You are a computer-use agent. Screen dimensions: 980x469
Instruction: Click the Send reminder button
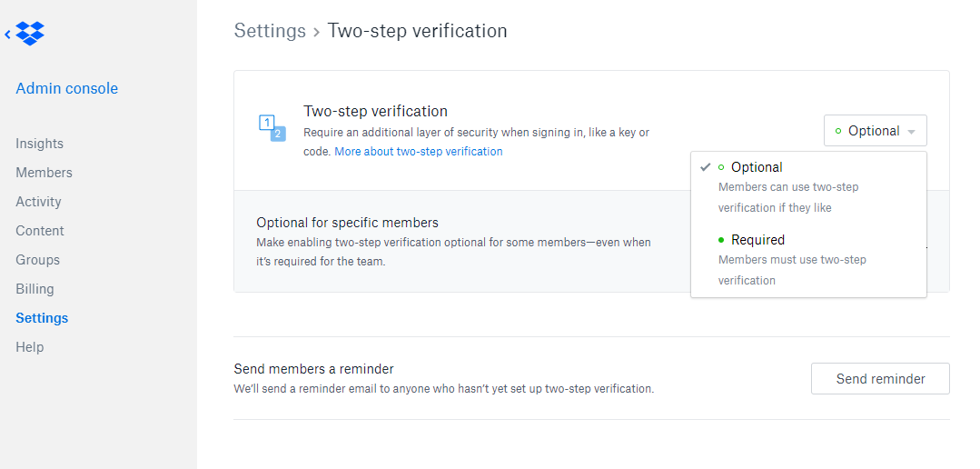click(x=880, y=378)
